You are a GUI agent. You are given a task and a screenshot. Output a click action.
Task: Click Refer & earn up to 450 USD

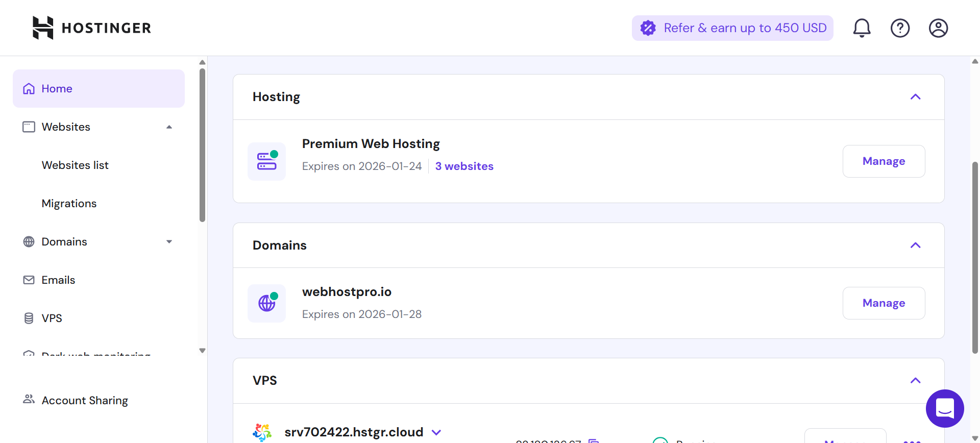pyautogui.click(x=732, y=28)
